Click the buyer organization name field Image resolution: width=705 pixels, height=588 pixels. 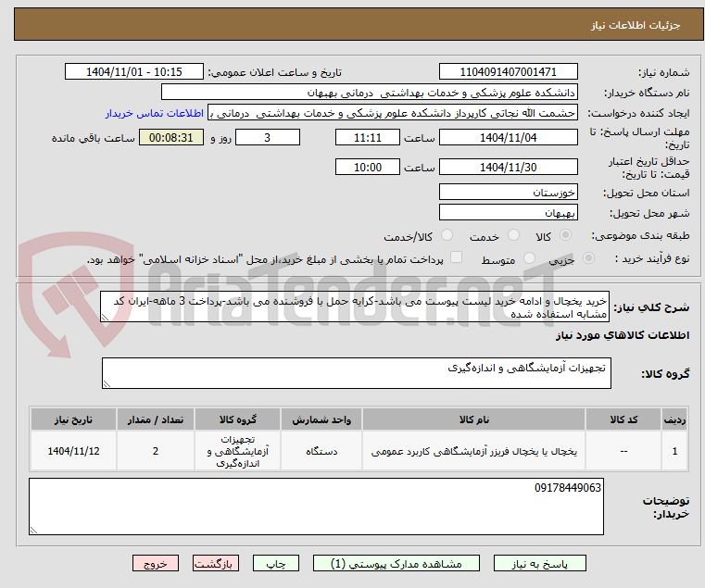(x=369, y=93)
